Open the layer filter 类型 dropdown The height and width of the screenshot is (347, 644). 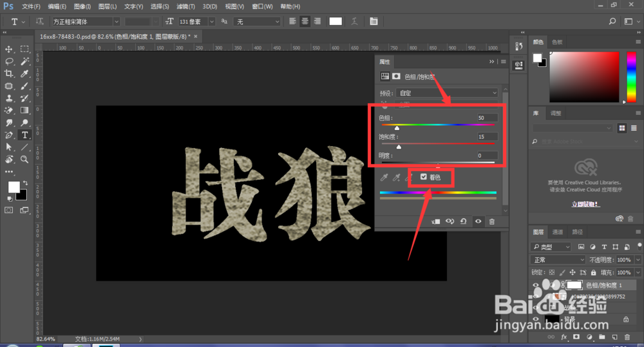tap(552, 247)
